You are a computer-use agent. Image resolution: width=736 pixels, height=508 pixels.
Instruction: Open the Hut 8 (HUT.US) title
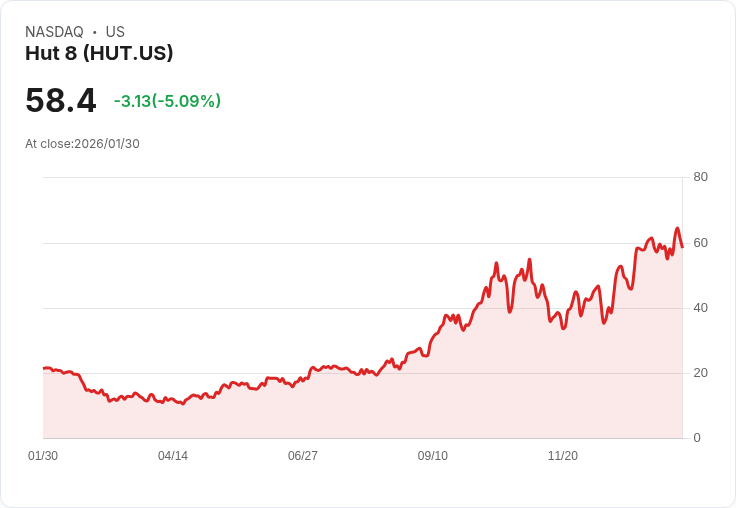[99, 53]
